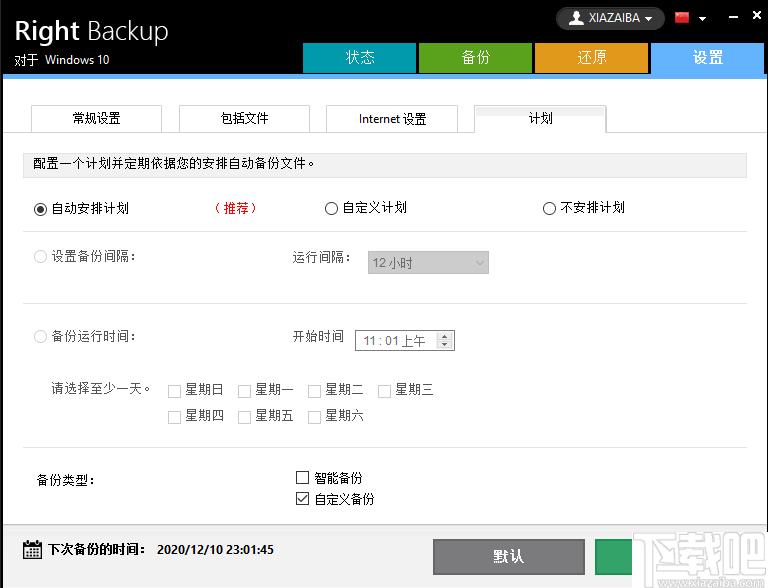
Task: Choose the 自定义计划 radio option
Action: coord(331,209)
